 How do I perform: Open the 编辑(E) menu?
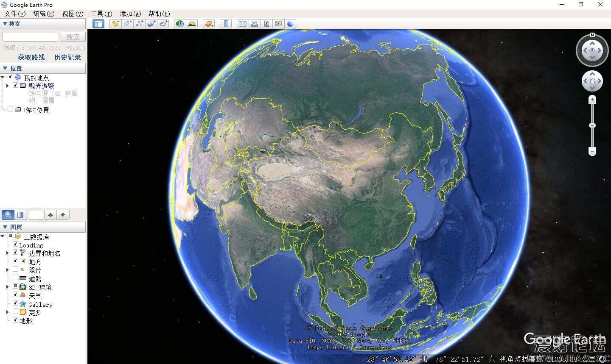[x=44, y=14]
